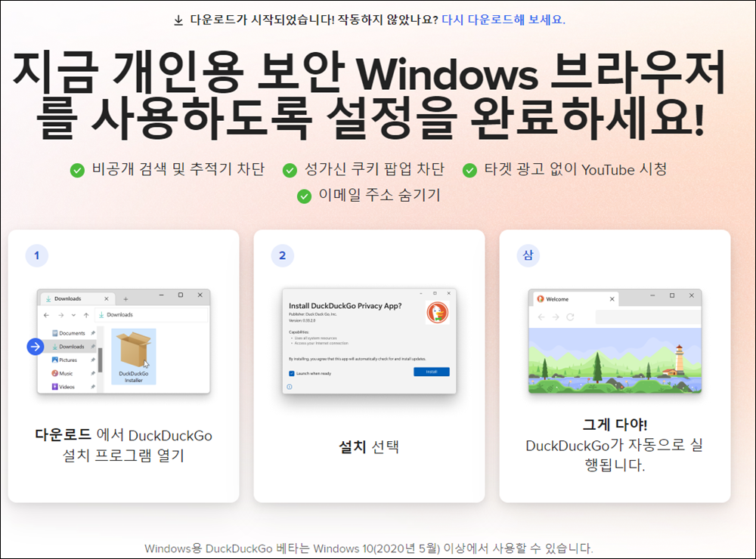Screen dimensions: 756x559
Task: Click the download arrow icon beside '다운로드가 시작되었습니다'
Action: point(178,20)
